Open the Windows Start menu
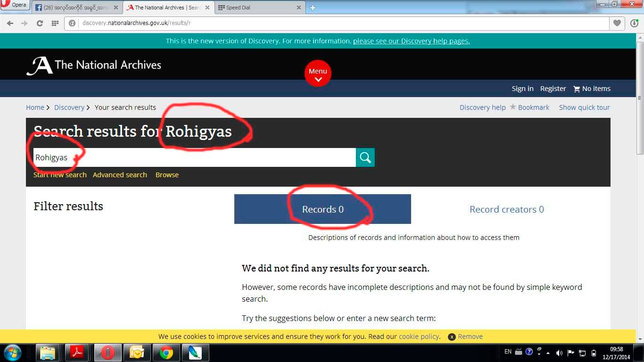The width and height of the screenshot is (644, 362). (x=12, y=353)
